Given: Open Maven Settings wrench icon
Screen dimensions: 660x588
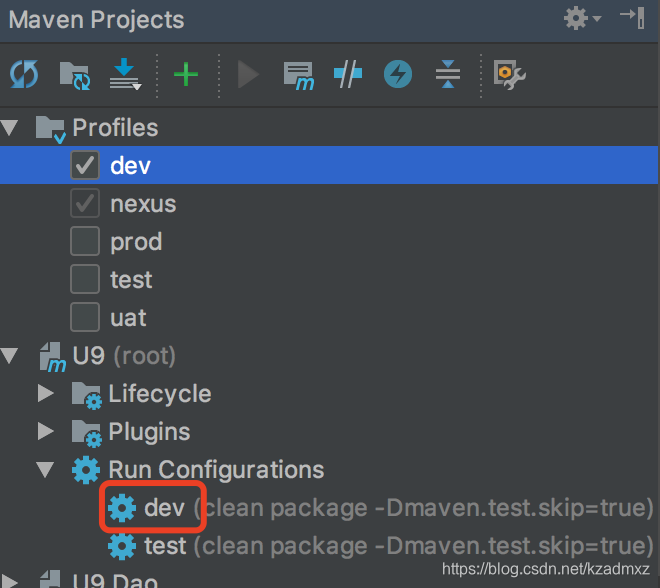Looking at the screenshot, I should pos(509,75).
